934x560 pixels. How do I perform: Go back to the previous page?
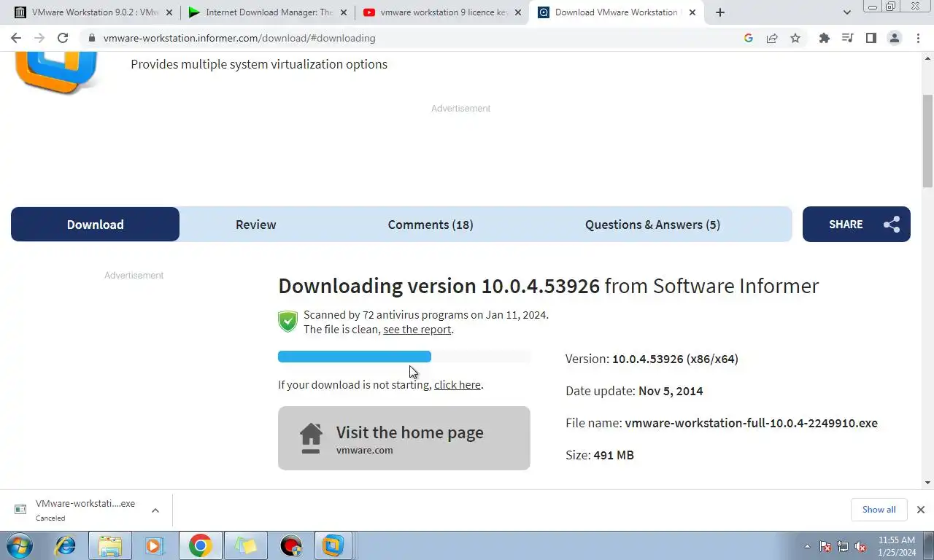16,38
